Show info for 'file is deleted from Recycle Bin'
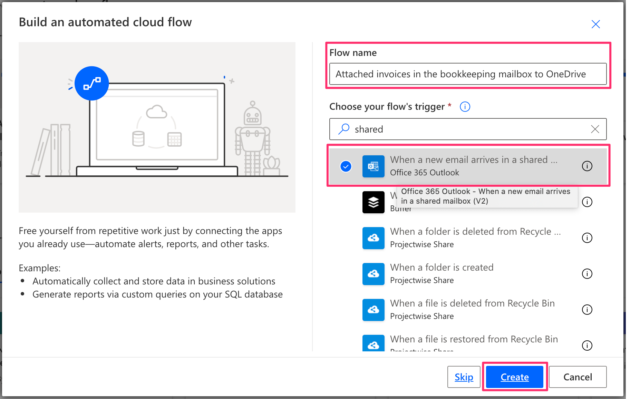The image size is (640, 399). (587, 310)
